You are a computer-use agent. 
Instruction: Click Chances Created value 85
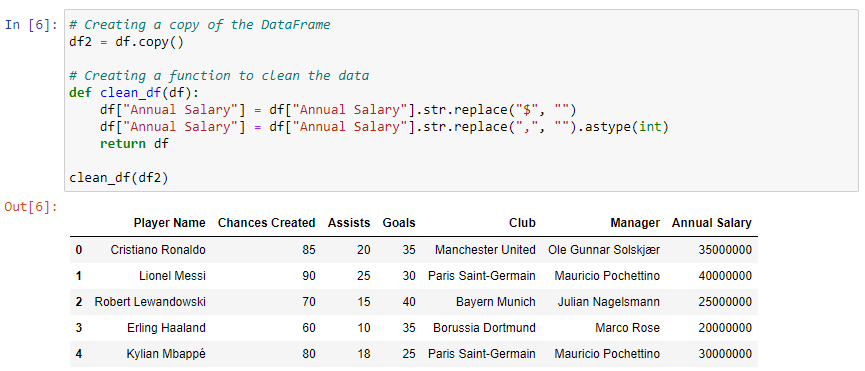point(309,250)
